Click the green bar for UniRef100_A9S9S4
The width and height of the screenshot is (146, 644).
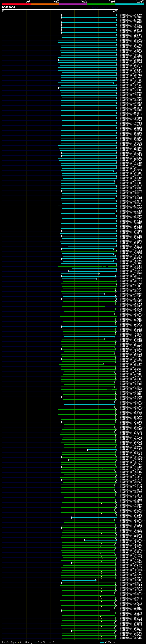point(89,251)
